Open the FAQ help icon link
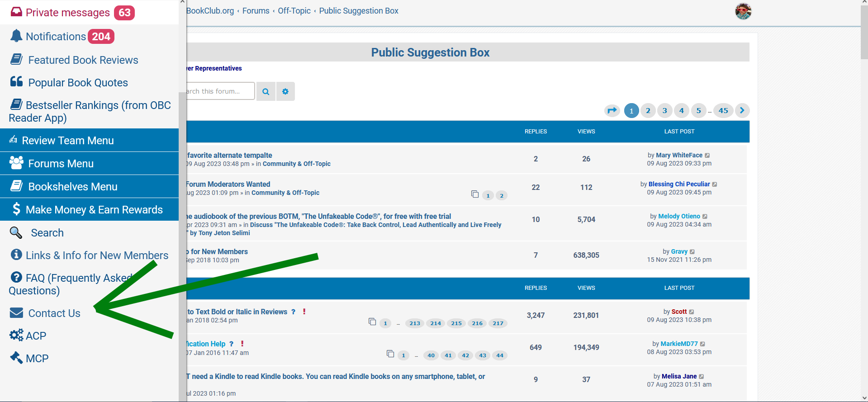The height and width of the screenshot is (402, 868). (x=16, y=277)
